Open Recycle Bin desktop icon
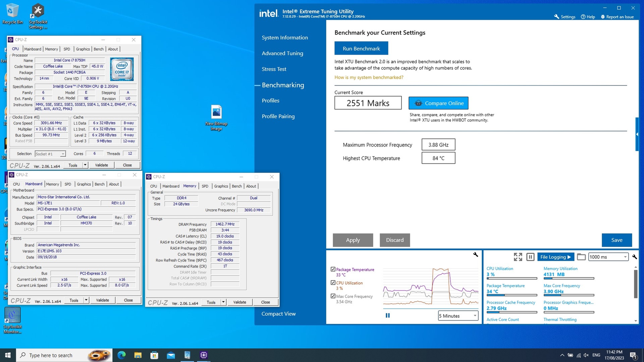The image size is (644, 362). click(x=12, y=13)
